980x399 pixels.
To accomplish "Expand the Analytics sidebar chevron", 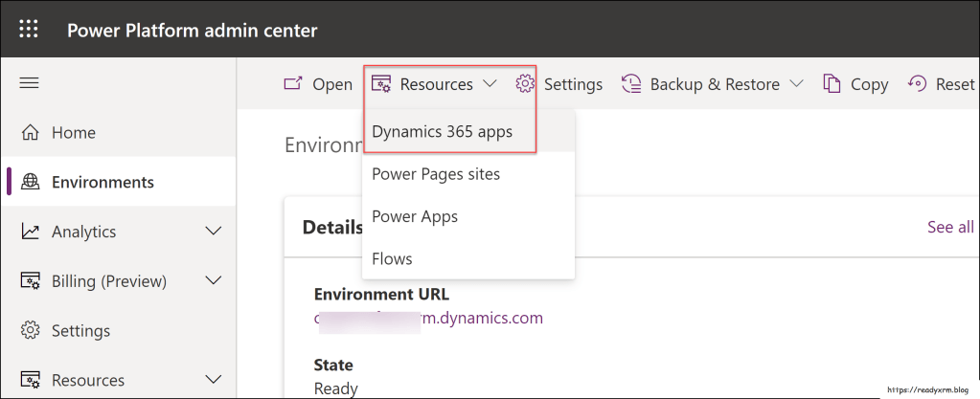I will tap(214, 232).
